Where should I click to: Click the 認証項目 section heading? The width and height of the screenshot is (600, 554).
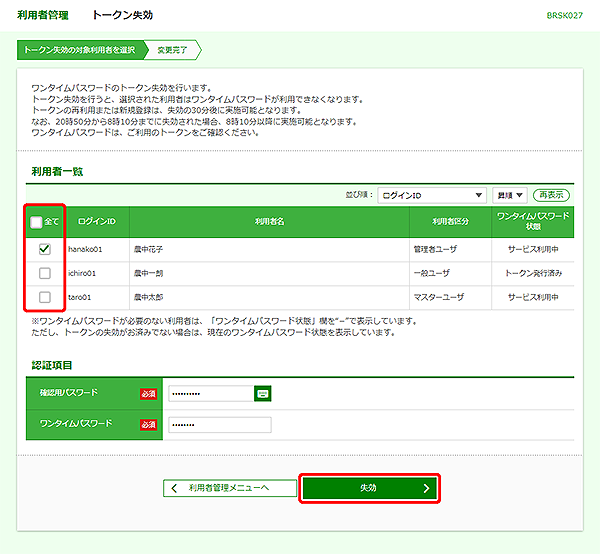52,365
